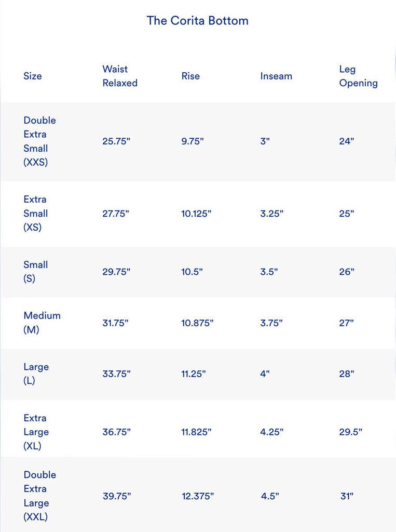The height and width of the screenshot is (532, 396).
Task: Click the title 'The Corita Bottom'
Action: [x=197, y=21]
